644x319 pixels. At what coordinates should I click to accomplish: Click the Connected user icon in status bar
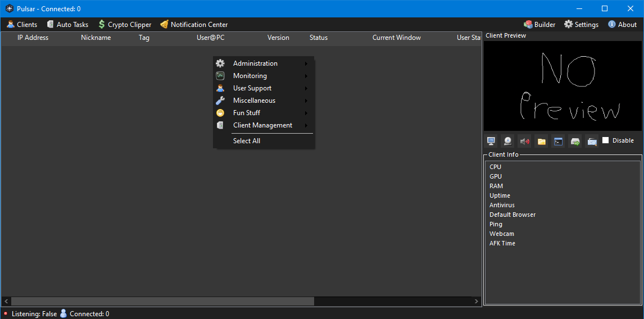tap(64, 313)
